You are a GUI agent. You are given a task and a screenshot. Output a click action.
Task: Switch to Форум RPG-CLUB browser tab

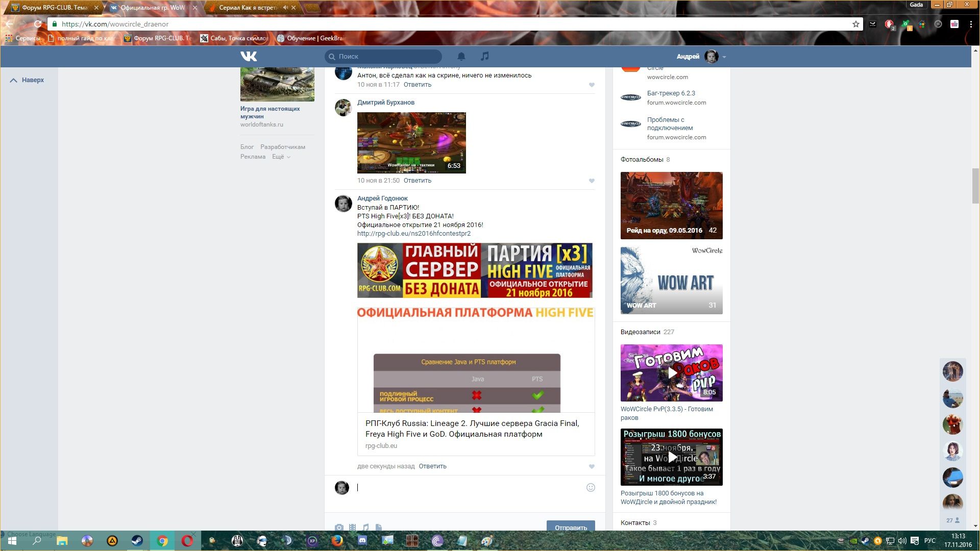point(54,8)
